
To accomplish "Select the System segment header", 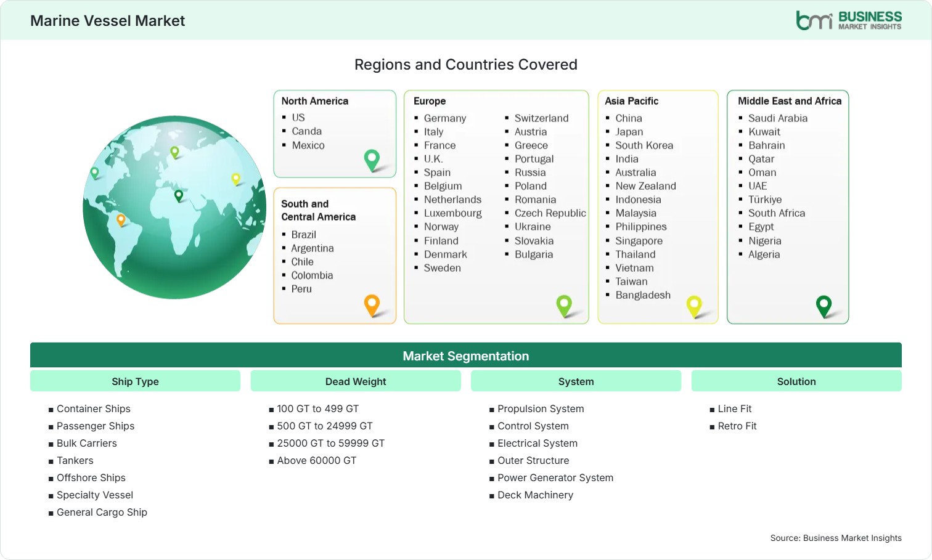I will tap(576, 381).
